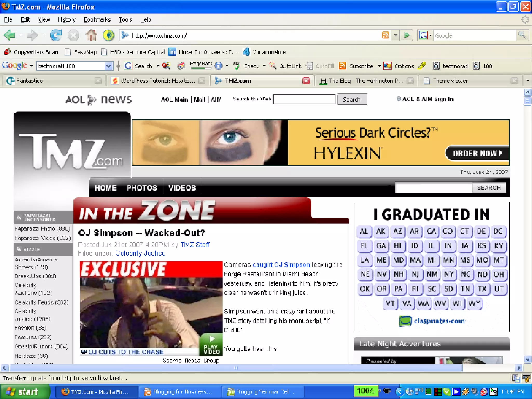The width and height of the screenshot is (532, 399).
Task: Click the PHOTOS navigation link
Action: click(142, 188)
